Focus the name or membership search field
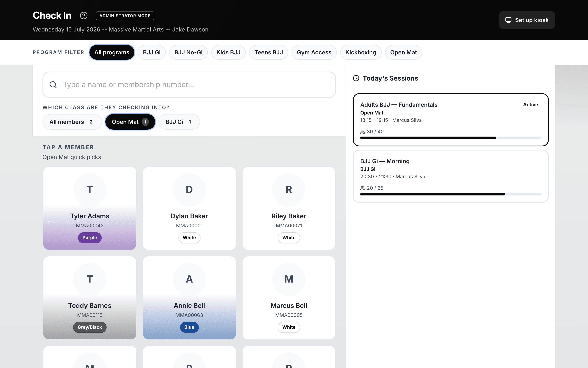588x368 pixels. coord(189,85)
